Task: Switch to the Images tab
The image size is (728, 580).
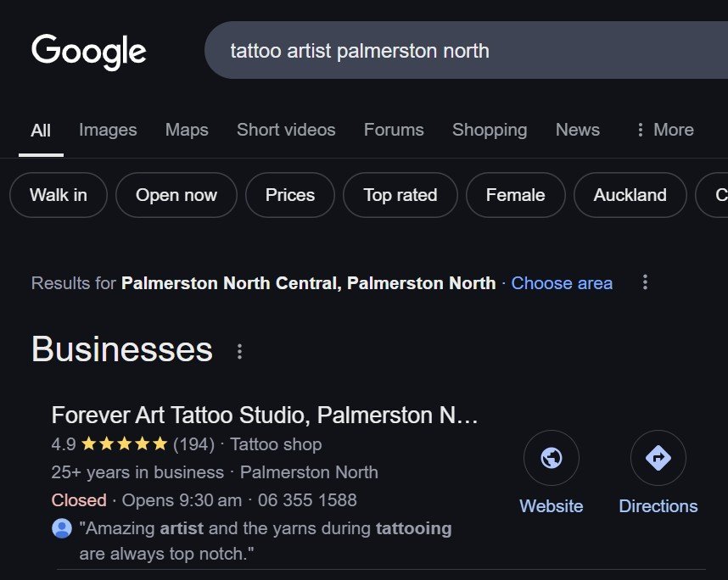Action: (x=108, y=130)
